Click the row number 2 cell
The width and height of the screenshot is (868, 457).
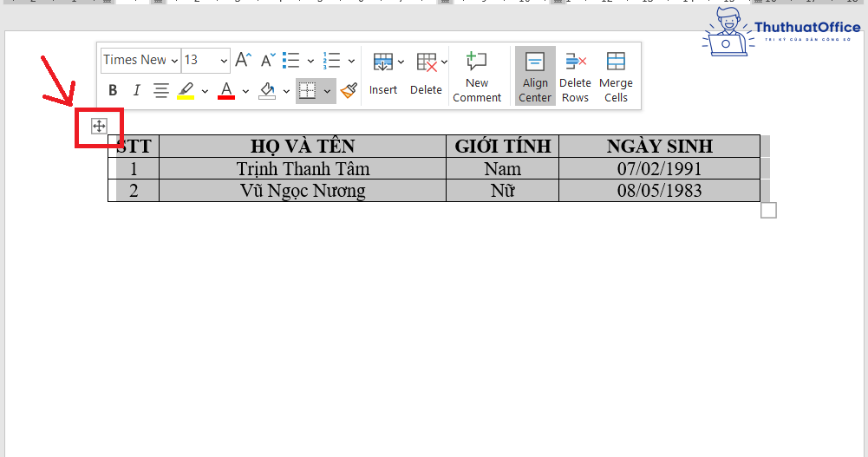click(x=134, y=191)
